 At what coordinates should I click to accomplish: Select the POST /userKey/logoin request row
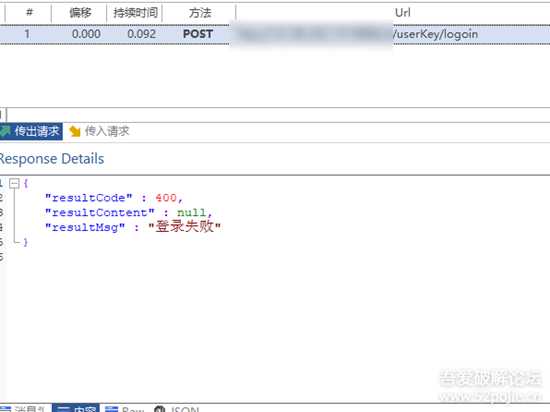[275, 34]
